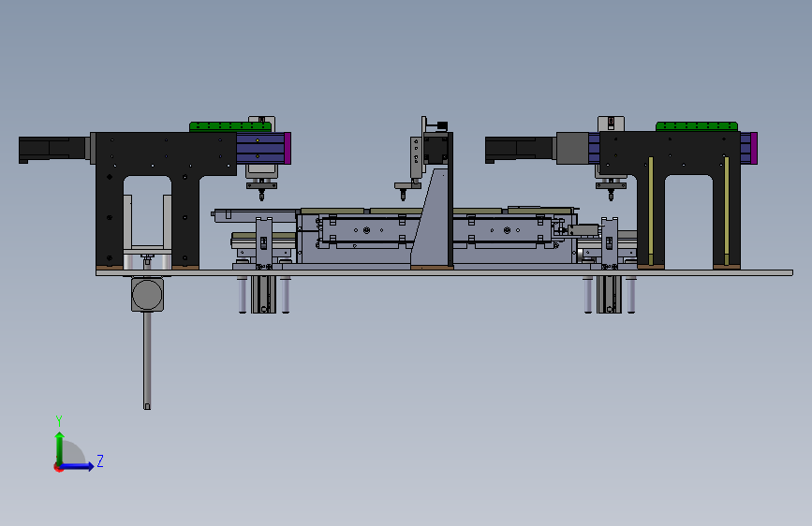The image size is (812, 526).
Task: Select the magenta end cap on the left actuator
Action: 288,148
